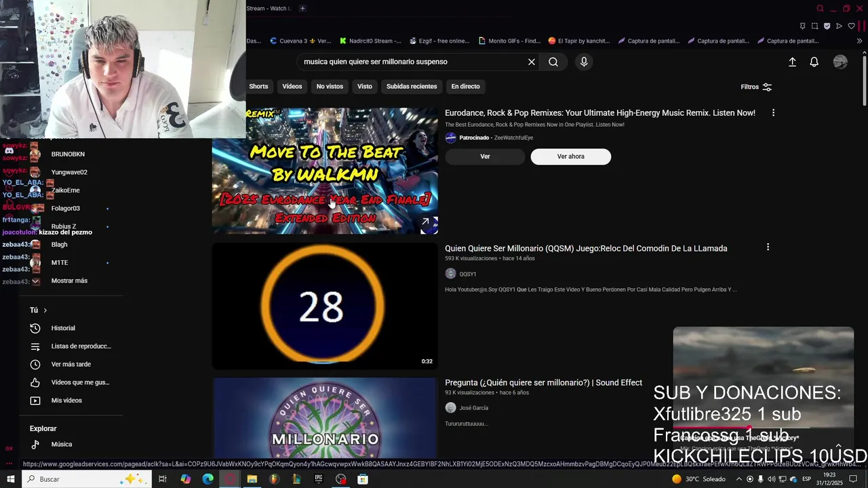Open Ver más tarde in sidebar
868x488 pixels.
tap(71, 365)
